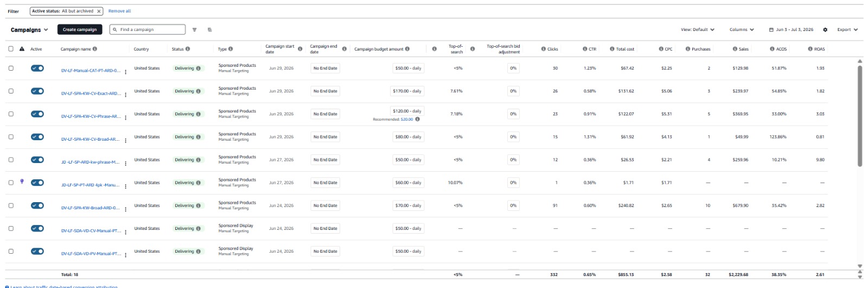Show info for Campaign end date column
868x288 pixels.
[344, 49]
